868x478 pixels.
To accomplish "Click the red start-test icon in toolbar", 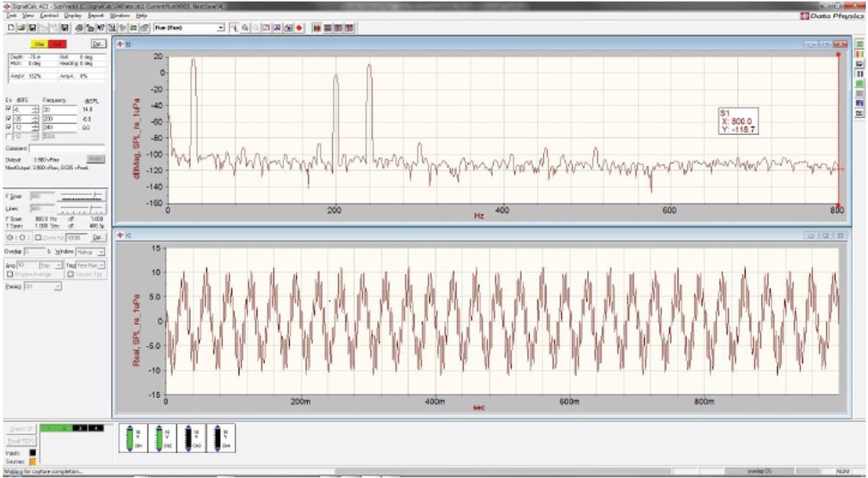I will click(x=317, y=28).
